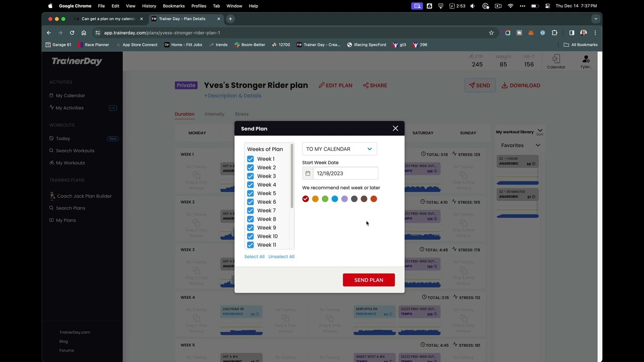Uncheck the Week 7 checkbox
The width and height of the screenshot is (644, 362).
(x=250, y=210)
